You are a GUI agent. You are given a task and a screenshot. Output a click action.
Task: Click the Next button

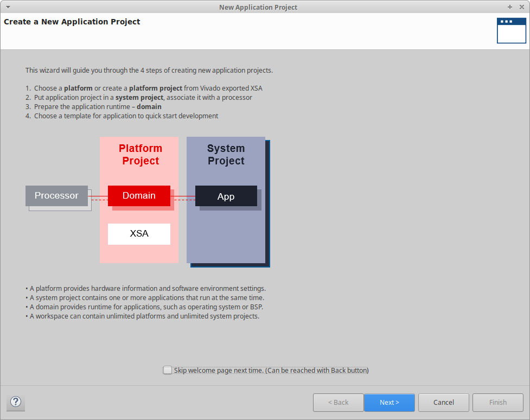click(389, 402)
